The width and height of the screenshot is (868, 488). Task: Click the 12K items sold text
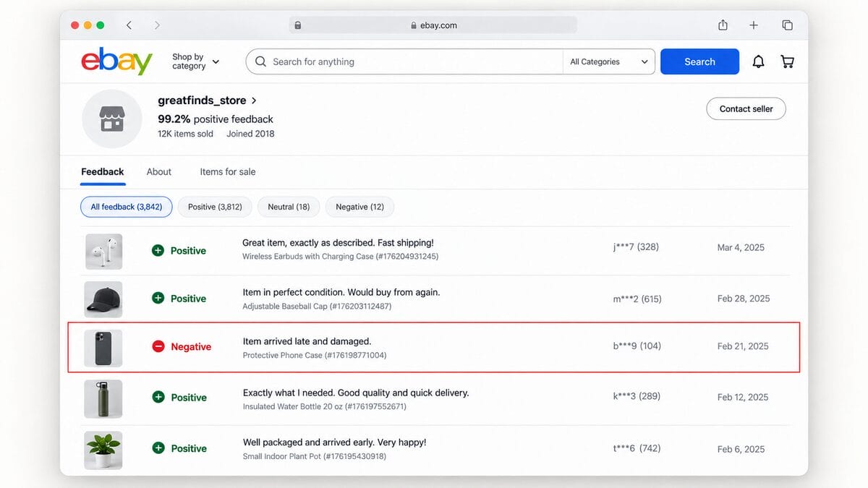[186, 134]
